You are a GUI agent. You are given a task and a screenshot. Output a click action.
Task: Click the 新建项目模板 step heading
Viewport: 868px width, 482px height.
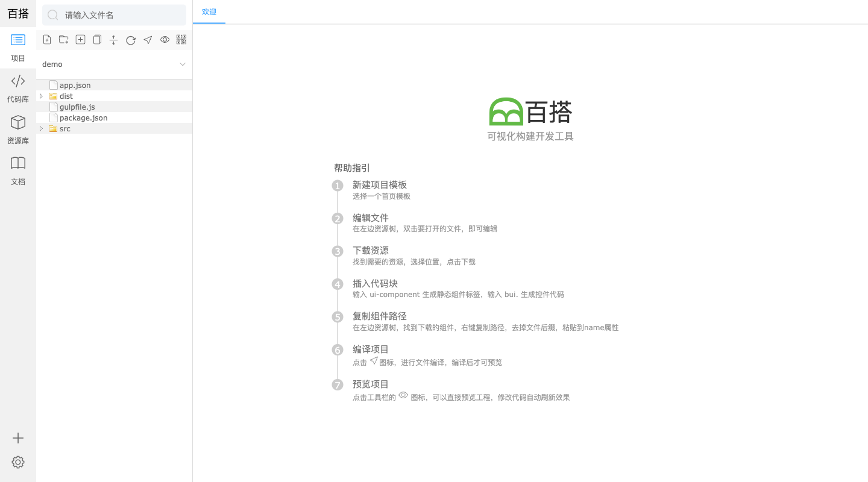click(x=380, y=185)
